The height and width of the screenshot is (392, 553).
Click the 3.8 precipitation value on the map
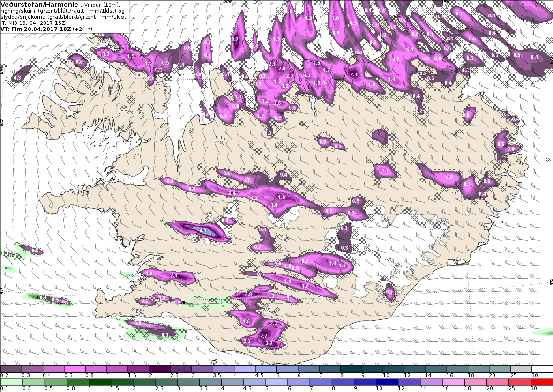click(x=248, y=295)
